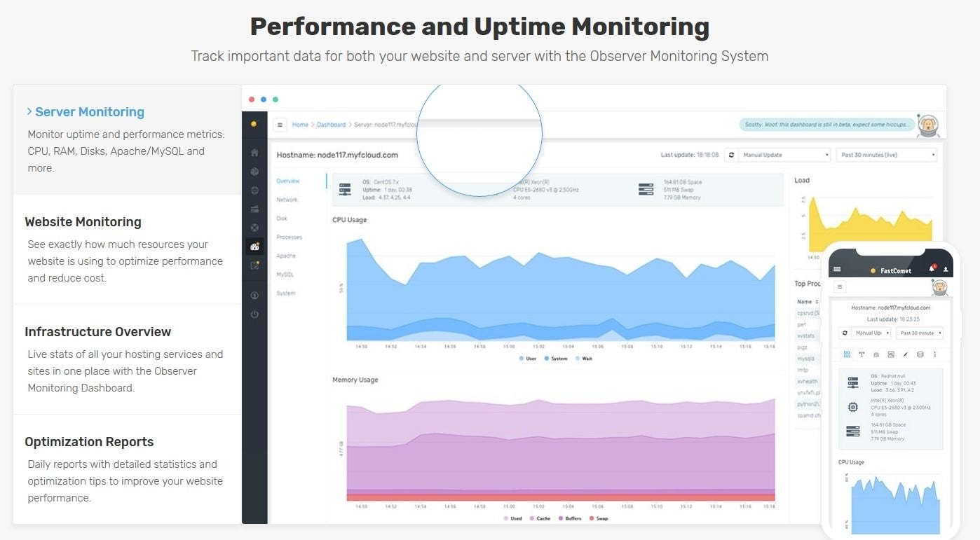Select the Disk tab

[281, 219]
